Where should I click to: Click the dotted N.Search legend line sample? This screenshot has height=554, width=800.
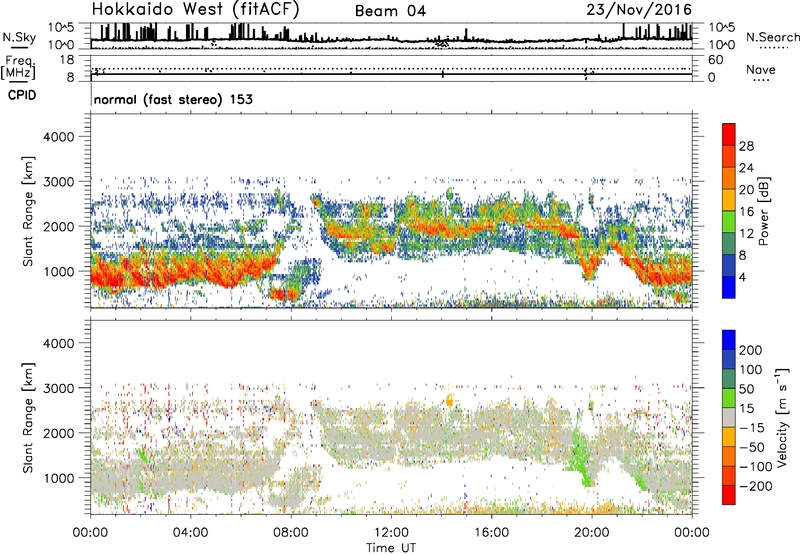774,48
